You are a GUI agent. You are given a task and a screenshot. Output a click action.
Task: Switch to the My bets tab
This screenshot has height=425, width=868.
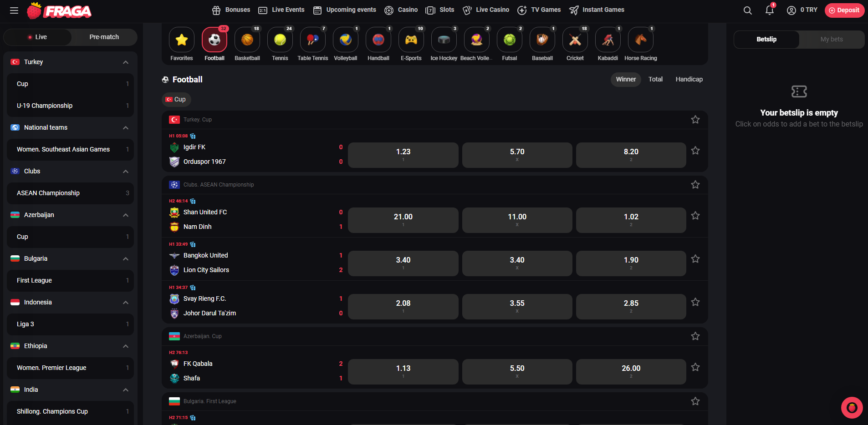[831, 39]
